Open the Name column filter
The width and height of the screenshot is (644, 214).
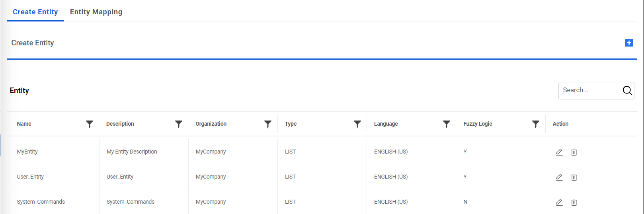pos(90,124)
